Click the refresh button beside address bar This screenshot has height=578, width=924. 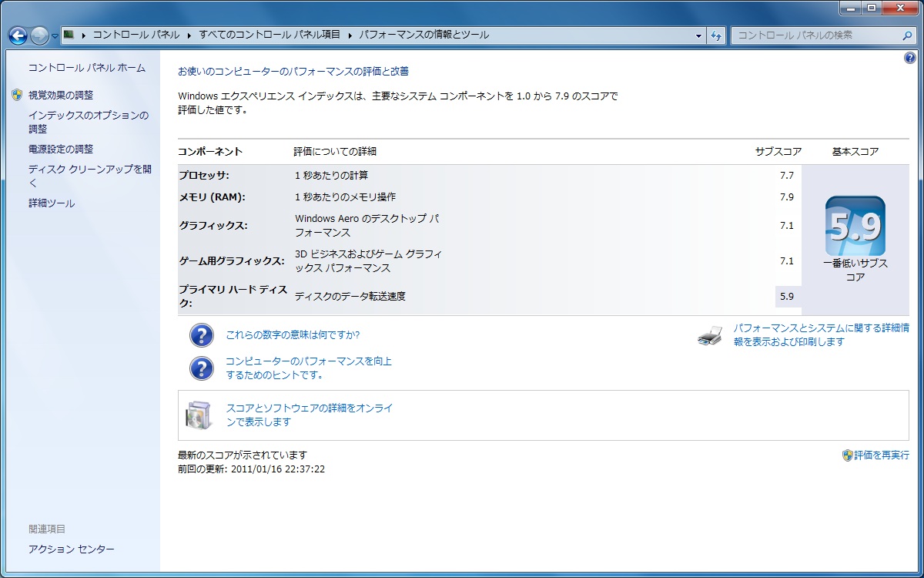tap(716, 35)
